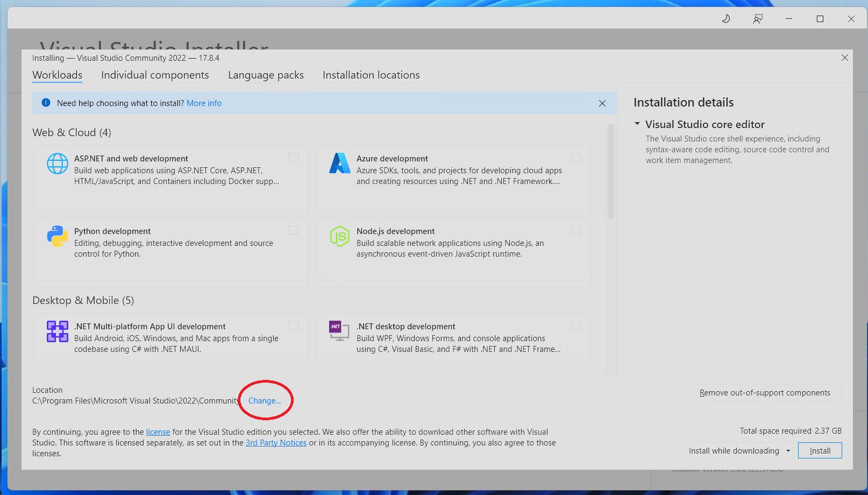Screen dimensions: 868x495
Task: Go to the Installation locations tab
Action: point(371,75)
